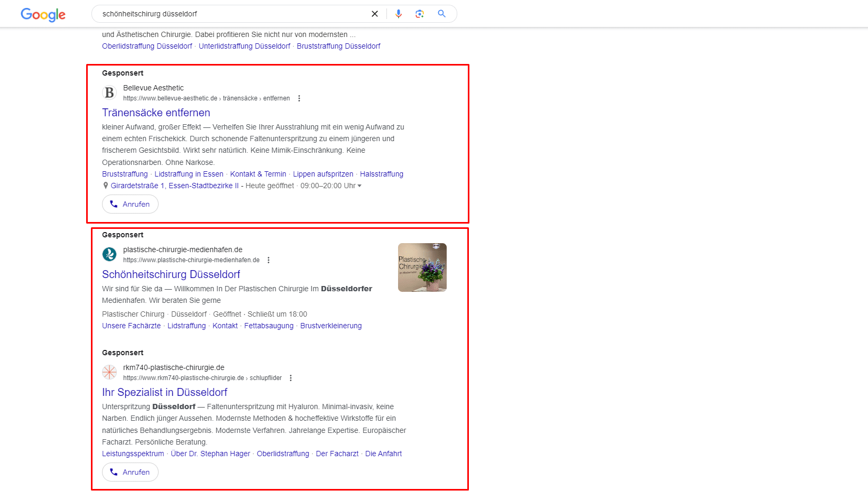
Task: Open Ihr Spezialist in Düsseldorf ad title
Action: point(164,392)
